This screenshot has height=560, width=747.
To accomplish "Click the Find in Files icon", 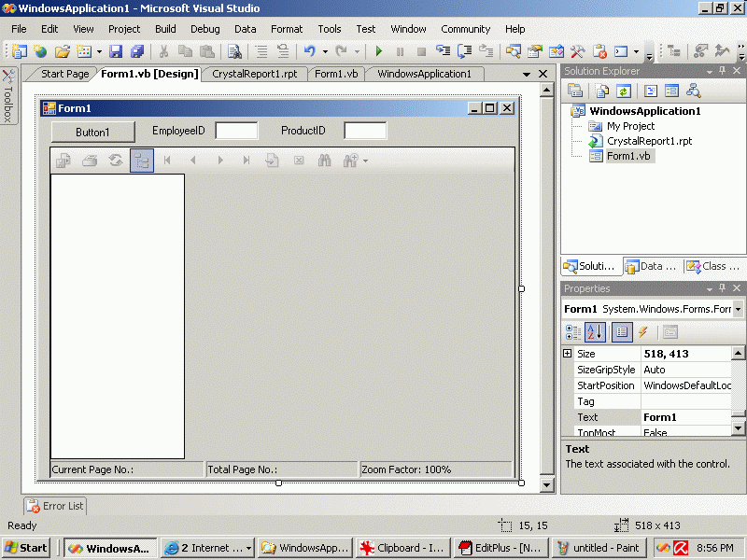I will (234, 51).
